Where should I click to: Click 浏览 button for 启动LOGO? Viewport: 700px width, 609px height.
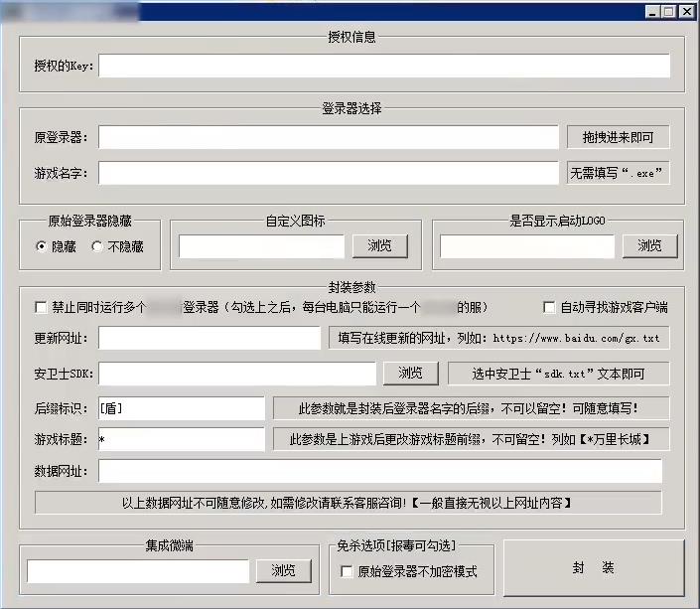pyautogui.click(x=649, y=245)
